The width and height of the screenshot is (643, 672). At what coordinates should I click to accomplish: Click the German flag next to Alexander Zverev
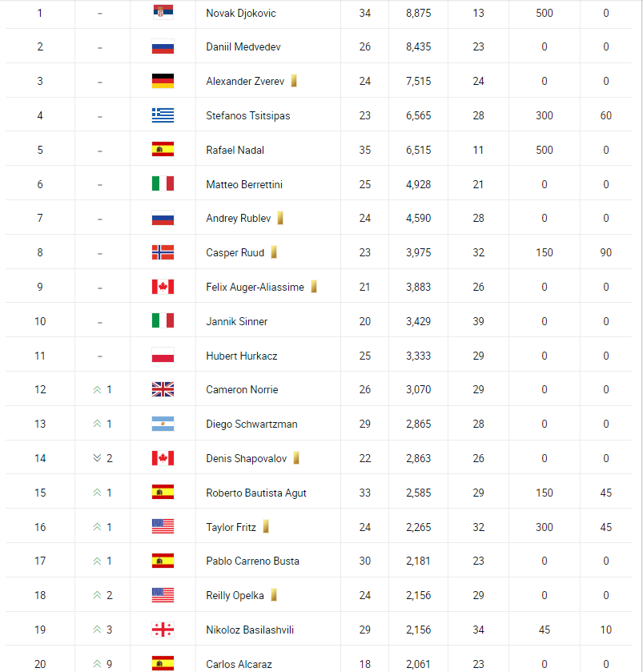(163, 81)
